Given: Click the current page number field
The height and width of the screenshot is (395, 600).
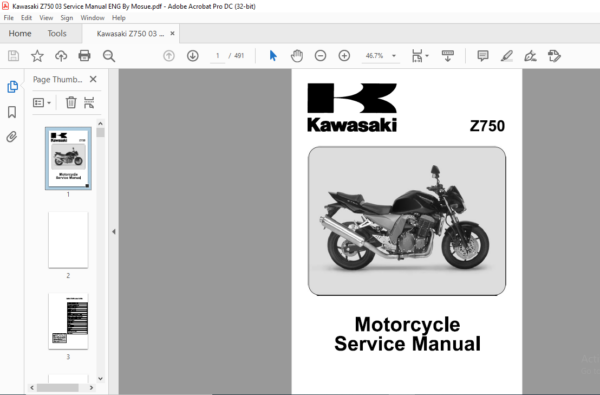Looking at the screenshot, I should click(x=217, y=56).
